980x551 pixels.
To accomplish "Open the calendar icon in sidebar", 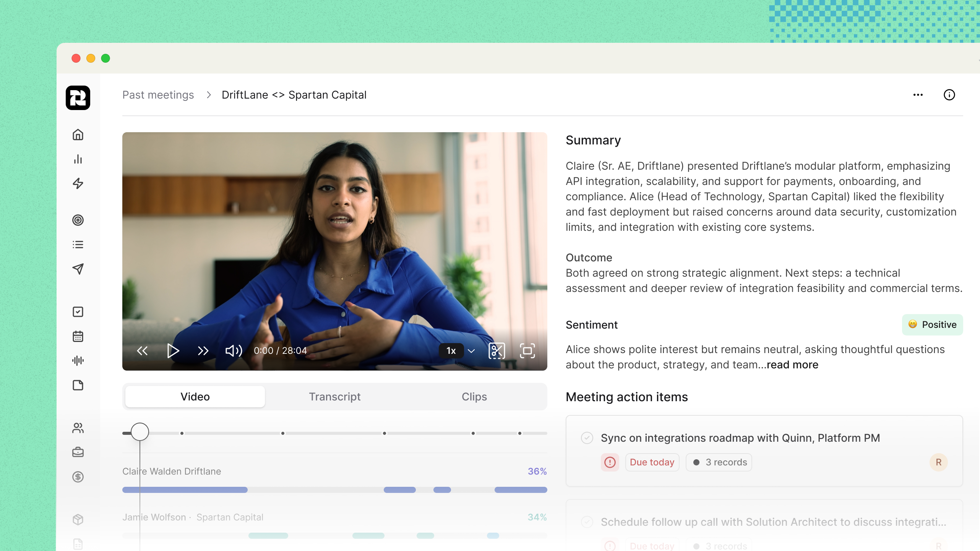I will click(78, 336).
